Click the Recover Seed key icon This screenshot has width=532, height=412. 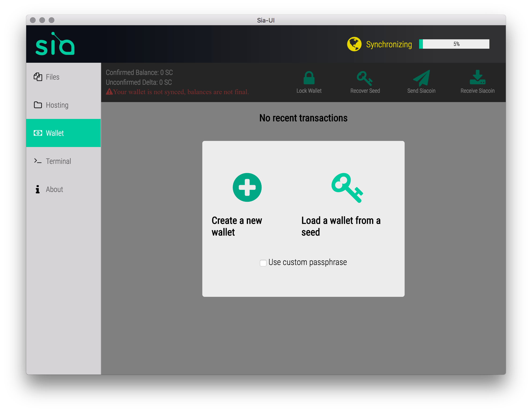point(365,78)
